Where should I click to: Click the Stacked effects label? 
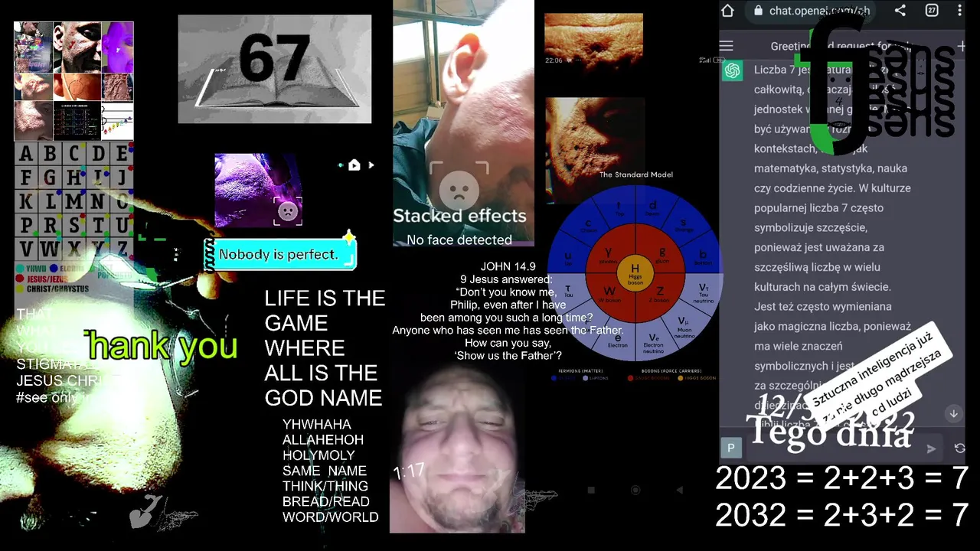459,216
